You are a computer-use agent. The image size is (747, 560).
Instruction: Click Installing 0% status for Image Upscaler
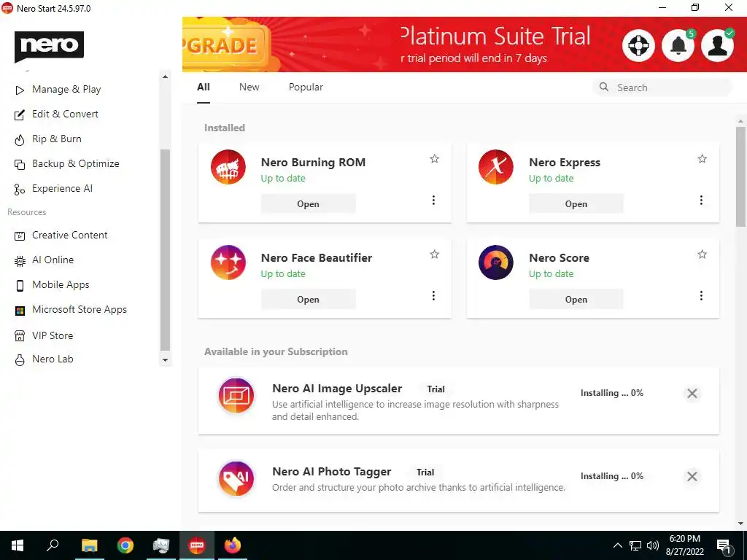coord(612,393)
